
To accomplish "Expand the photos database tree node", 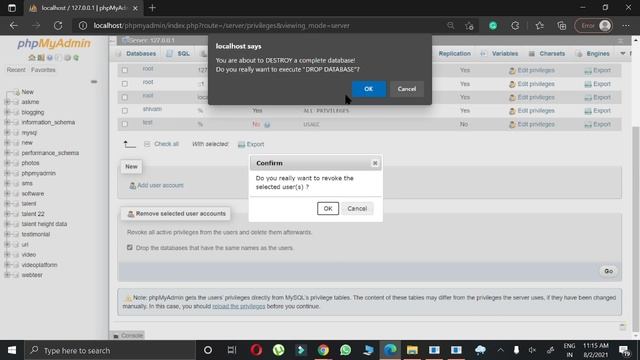I will coord(7,163).
